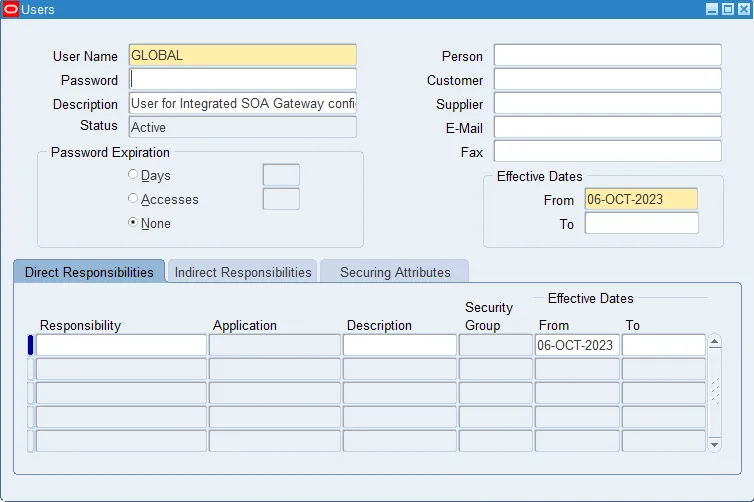Screen dimensions: 754x502
Task: Click the Fax input field
Action: (607, 151)
